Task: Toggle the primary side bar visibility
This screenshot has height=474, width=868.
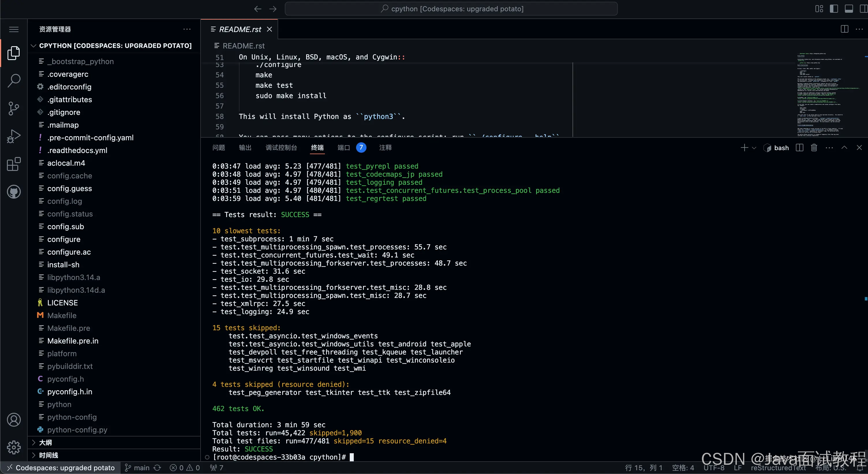Action: coord(834,9)
